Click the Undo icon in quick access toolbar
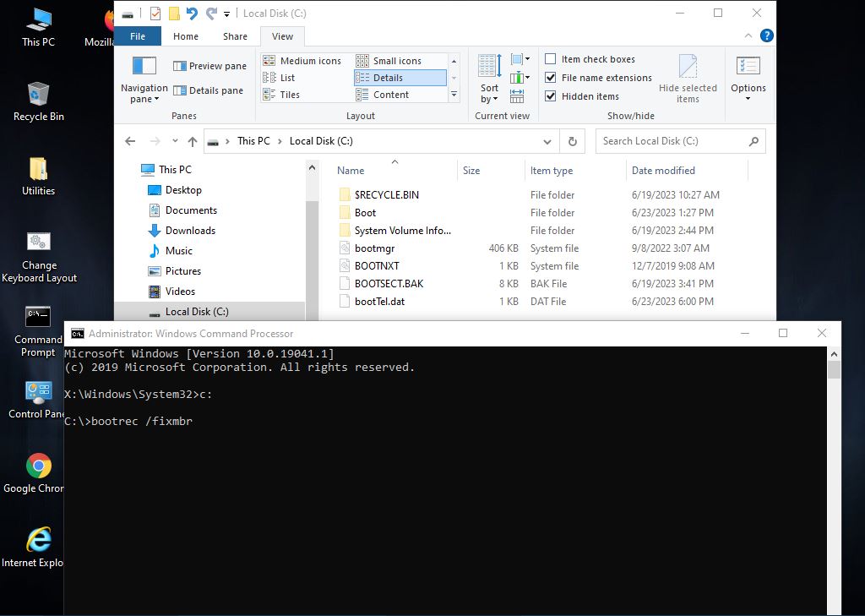Image resolution: width=865 pixels, height=616 pixels. point(192,14)
